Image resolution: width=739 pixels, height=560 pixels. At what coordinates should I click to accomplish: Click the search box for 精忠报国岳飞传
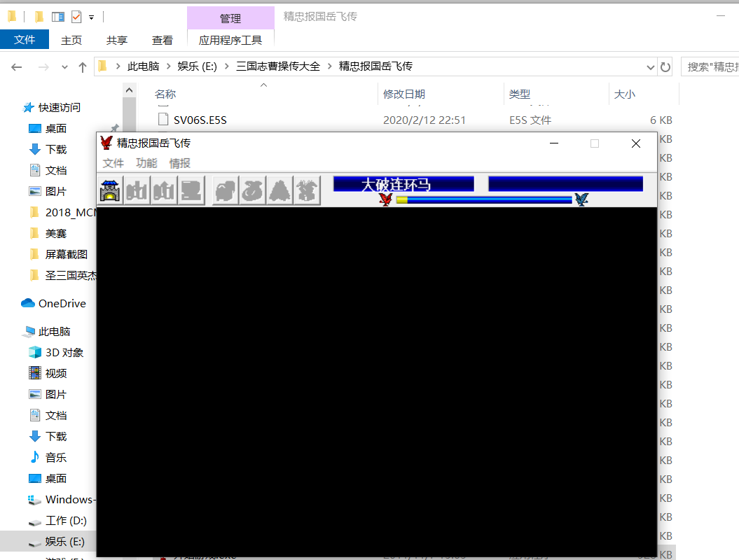coord(710,67)
